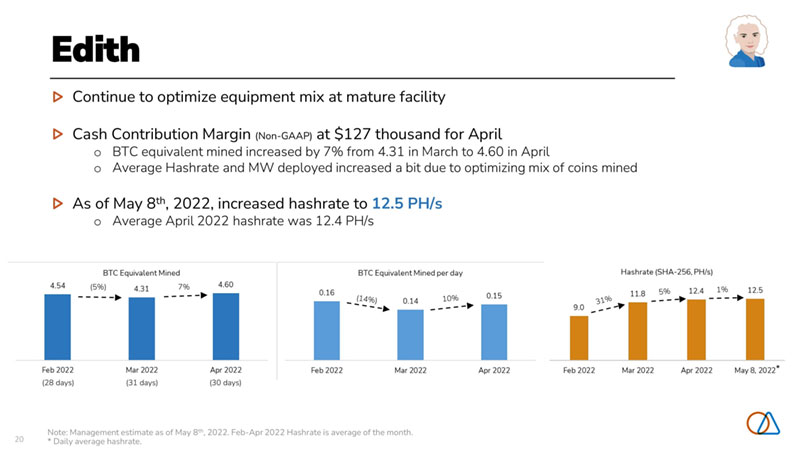
Task: Click the 'BTC Equivalent Mined per day' chart title
Action: (x=410, y=271)
